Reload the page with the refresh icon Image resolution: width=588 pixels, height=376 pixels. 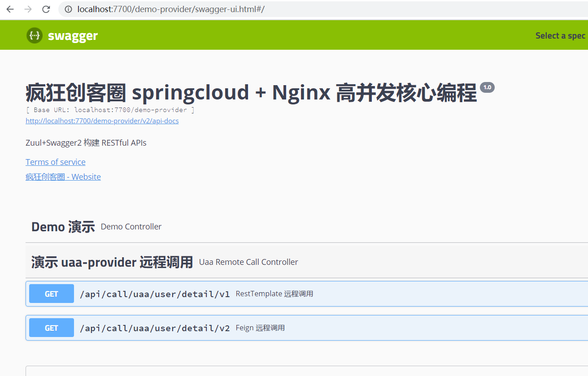[x=46, y=9]
